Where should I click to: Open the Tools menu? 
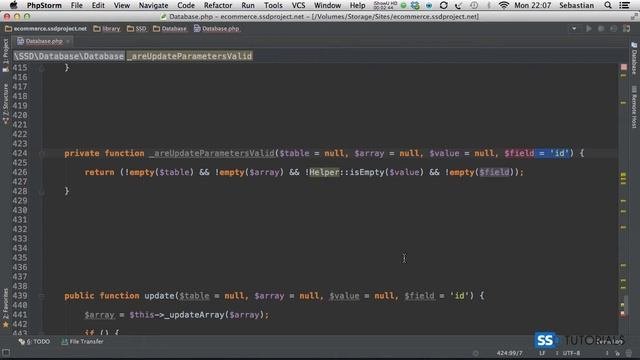tap(273, 5)
